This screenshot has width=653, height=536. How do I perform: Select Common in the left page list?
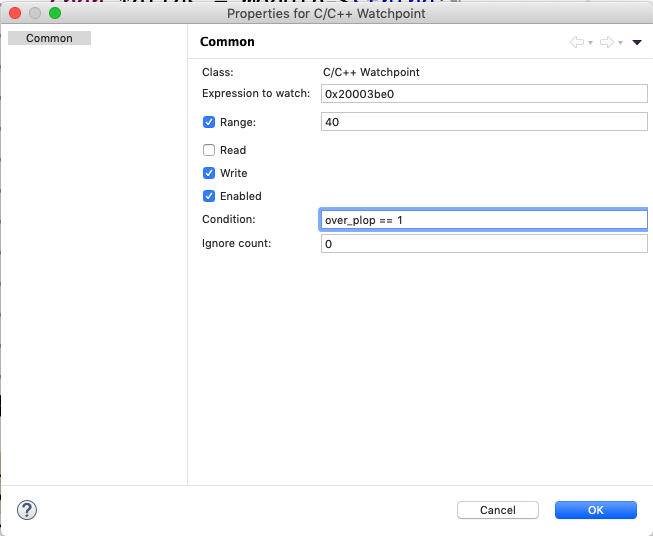[49, 38]
